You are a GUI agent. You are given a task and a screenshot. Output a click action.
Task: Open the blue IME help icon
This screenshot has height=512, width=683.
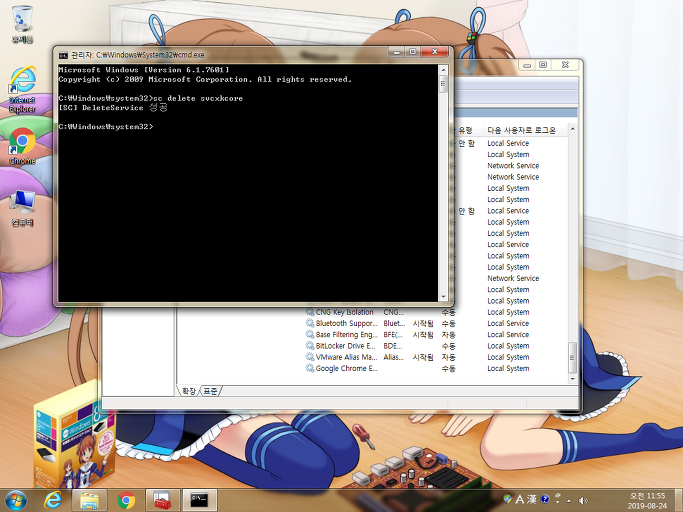(544, 499)
